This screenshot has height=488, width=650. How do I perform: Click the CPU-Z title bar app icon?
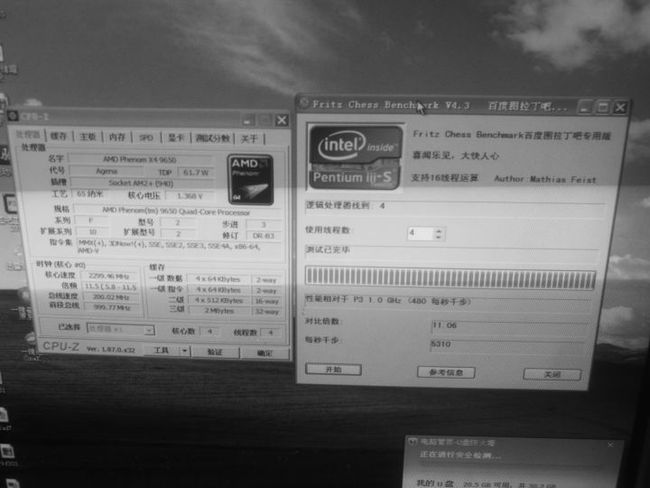click(x=13, y=116)
